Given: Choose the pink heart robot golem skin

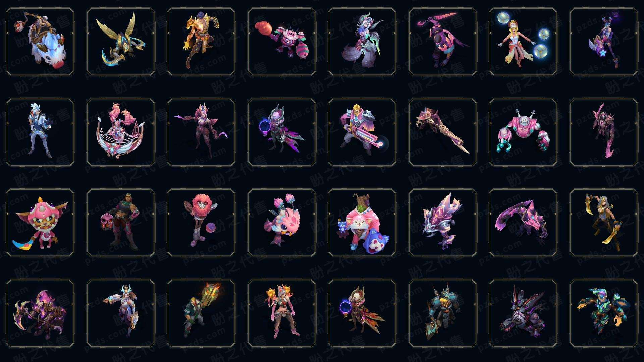Looking at the screenshot, I should pyautogui.click(x=523, y=132).
